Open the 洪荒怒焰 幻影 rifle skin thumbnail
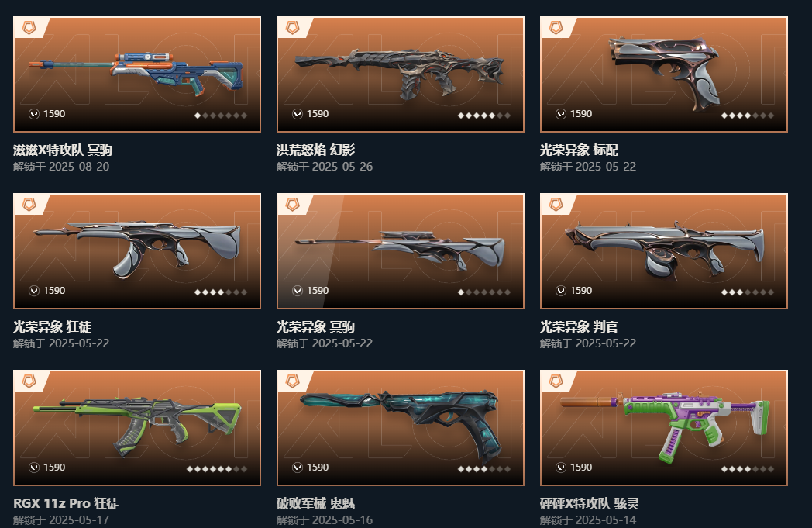Screen dimensions: 812x528 pos(400,73)
